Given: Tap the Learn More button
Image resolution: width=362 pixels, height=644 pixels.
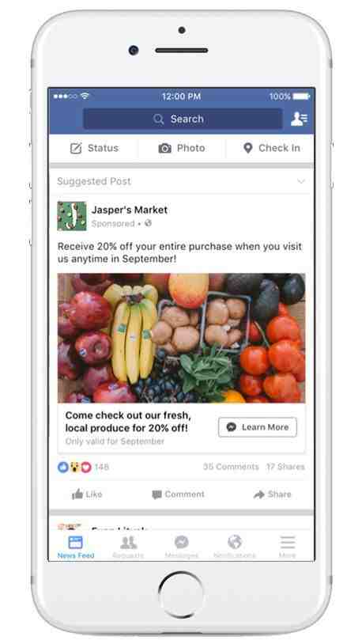Looking at the screenshot, I should pos(258,427).
